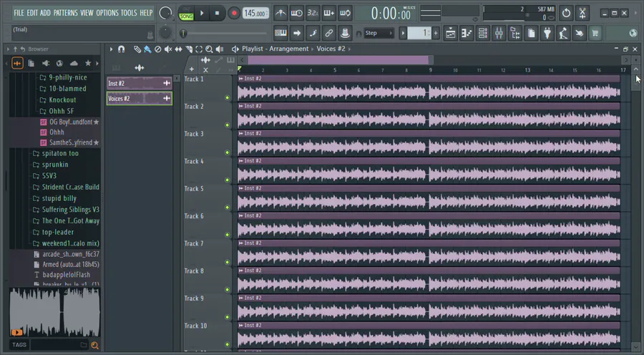Select the playlist Delete tool

(157, 49)
